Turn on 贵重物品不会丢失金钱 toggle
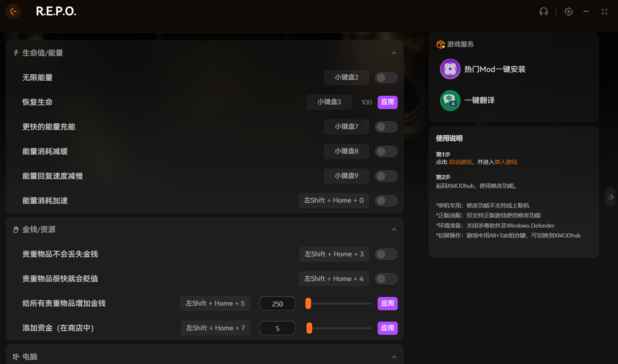The width and height of the screenshot is (618, 364). [x=386, y=254]
